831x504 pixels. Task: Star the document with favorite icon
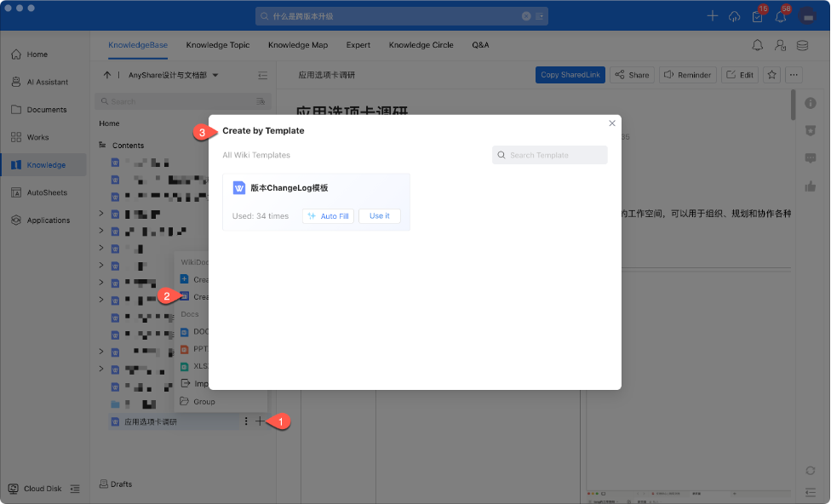click(x=771, y=75)
